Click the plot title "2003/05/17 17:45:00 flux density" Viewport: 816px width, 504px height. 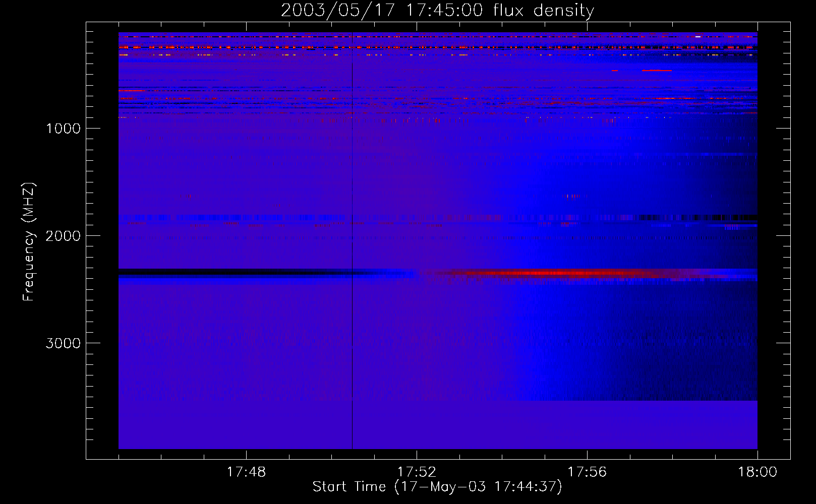437,11
